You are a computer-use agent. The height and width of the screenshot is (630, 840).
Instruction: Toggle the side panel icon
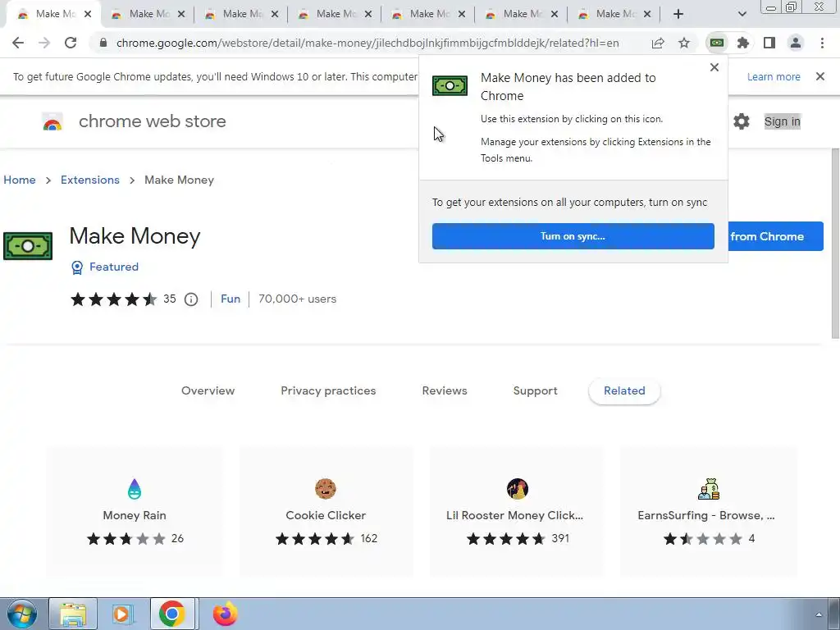769,43
